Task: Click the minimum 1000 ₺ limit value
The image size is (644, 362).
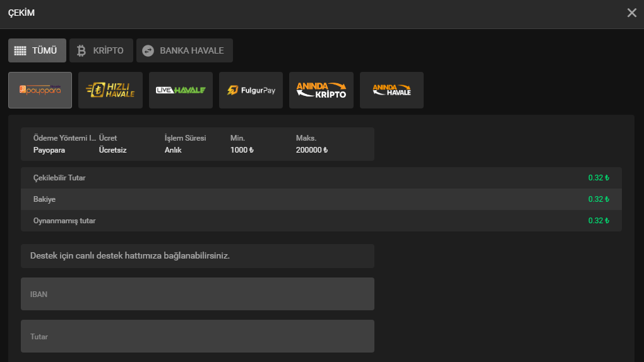Action: [242, 150]
